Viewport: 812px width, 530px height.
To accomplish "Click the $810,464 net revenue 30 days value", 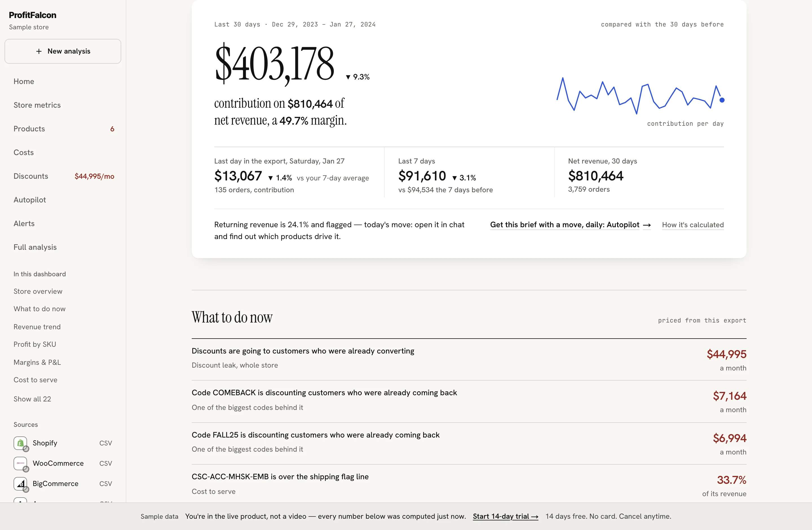I will tap(596, 176).
